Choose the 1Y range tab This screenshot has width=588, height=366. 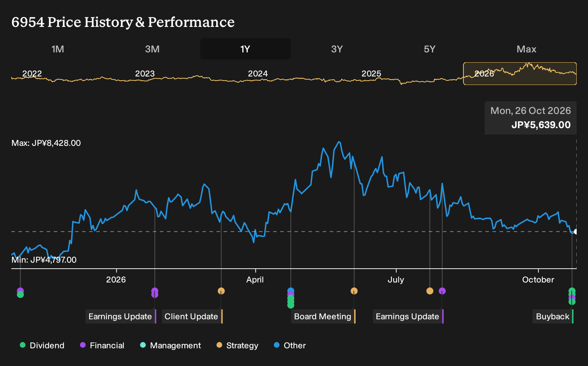pyautogui.click(x=245, y=49)
